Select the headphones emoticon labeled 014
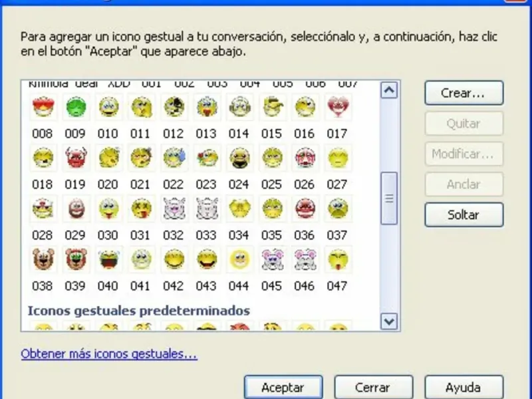532x399 pixels. coord(240,107)
